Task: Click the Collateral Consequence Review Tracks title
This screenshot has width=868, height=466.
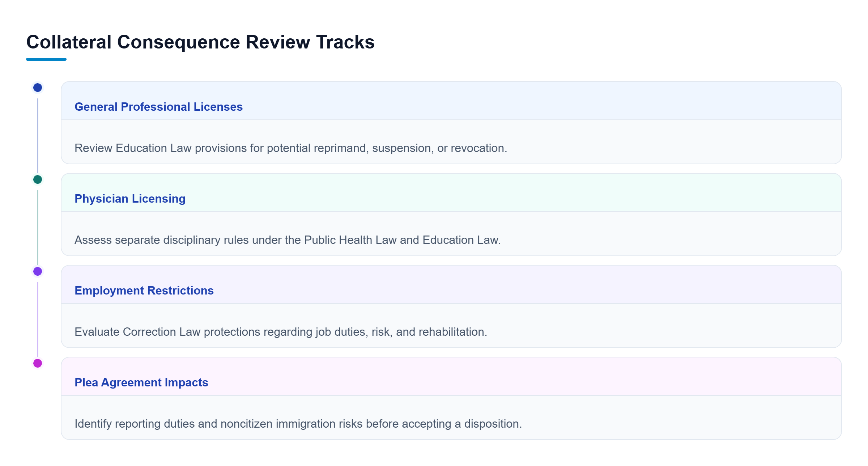Action: click(200, 42)
